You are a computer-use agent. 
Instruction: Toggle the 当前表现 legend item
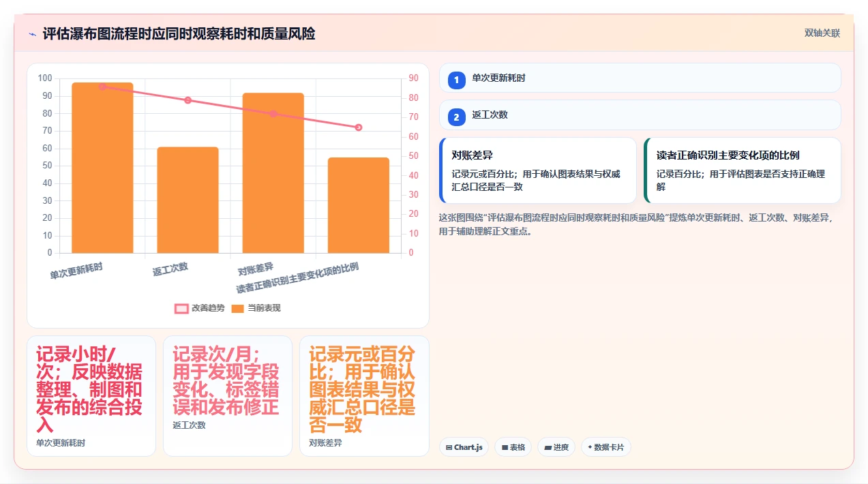(x=256, y=308)
